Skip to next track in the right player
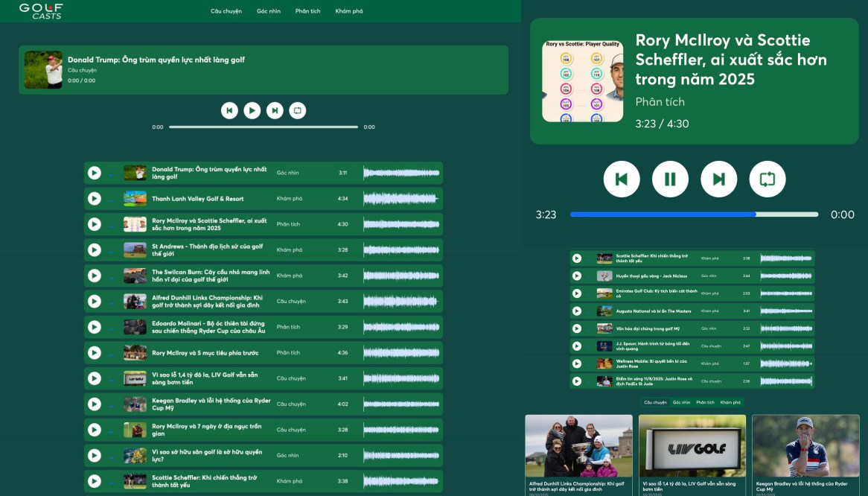This screenshot has width=868, height=496. tap(718, 179)
